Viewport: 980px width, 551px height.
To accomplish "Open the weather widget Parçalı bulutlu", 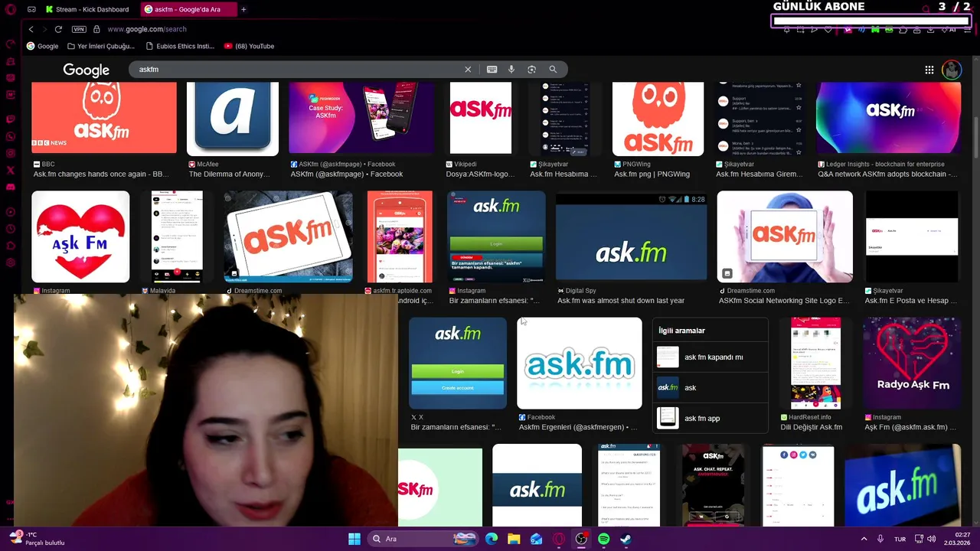I will 36,539.
